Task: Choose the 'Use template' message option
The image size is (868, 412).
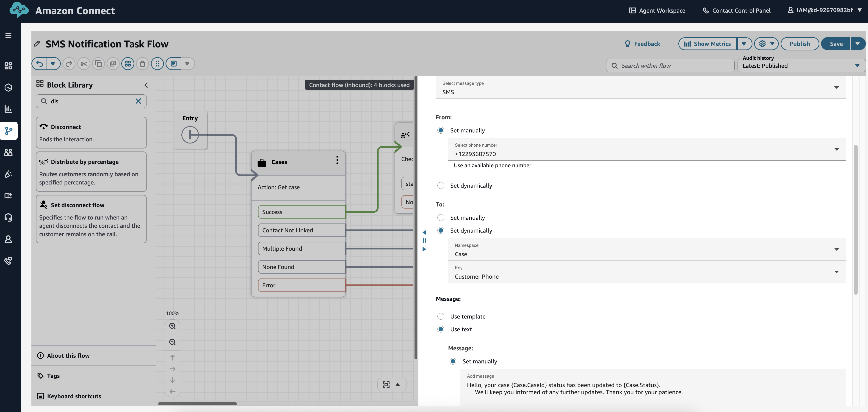Action: tap(440, 316)
